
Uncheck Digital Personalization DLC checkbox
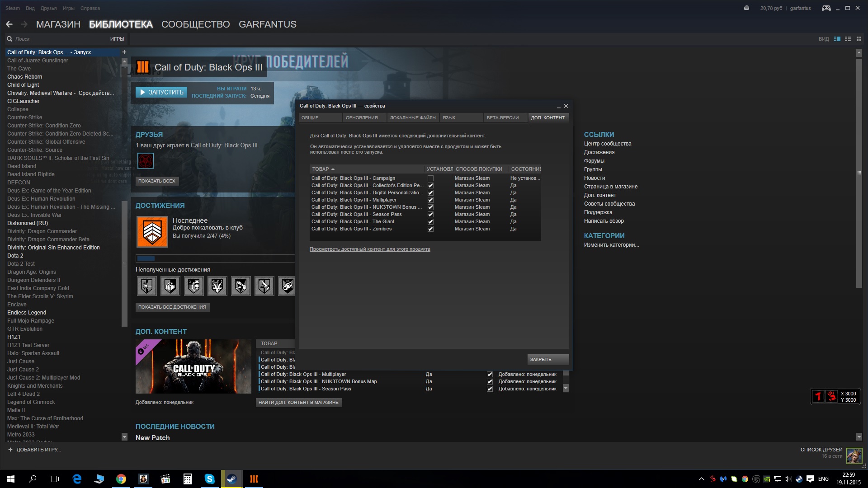tap(430, 193)
